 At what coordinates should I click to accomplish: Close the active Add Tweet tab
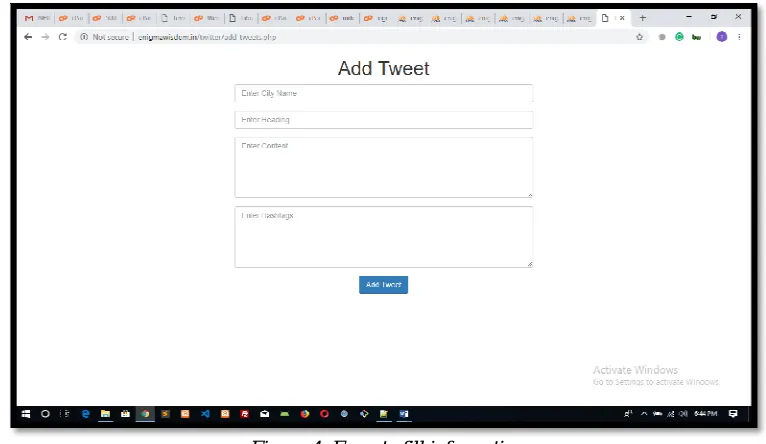[x=622, y=18]
